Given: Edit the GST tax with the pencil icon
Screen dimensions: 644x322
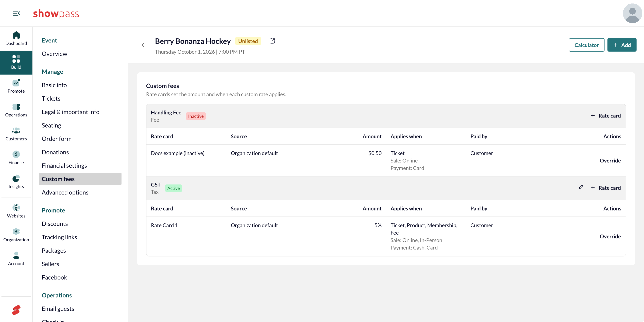Looking at the screenshot, I should point(581,187).
